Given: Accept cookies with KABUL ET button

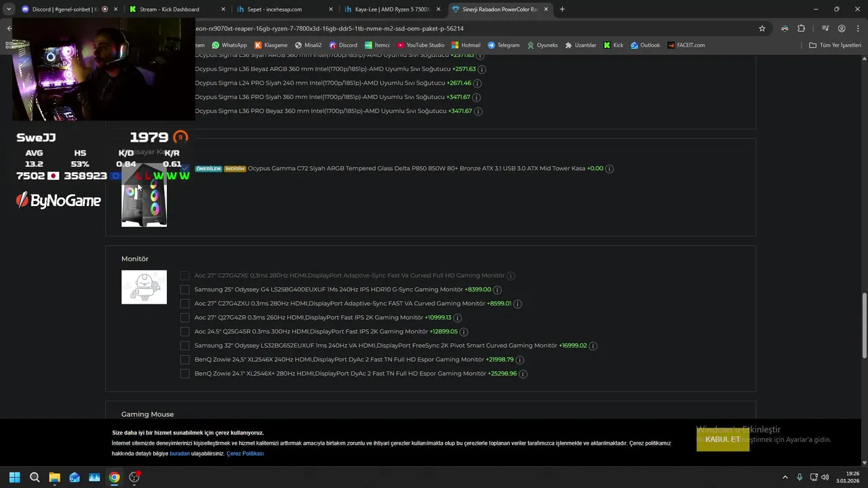Looking at the screenshot, I should (723, 439).
